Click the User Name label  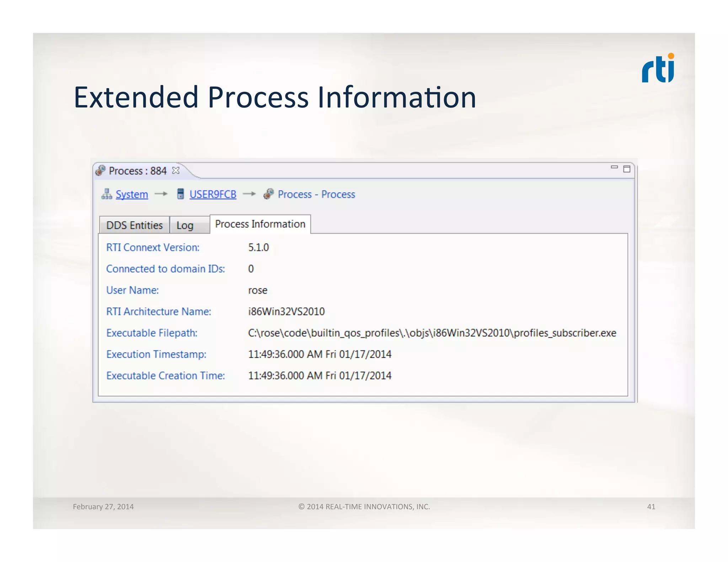pos(133,290)
